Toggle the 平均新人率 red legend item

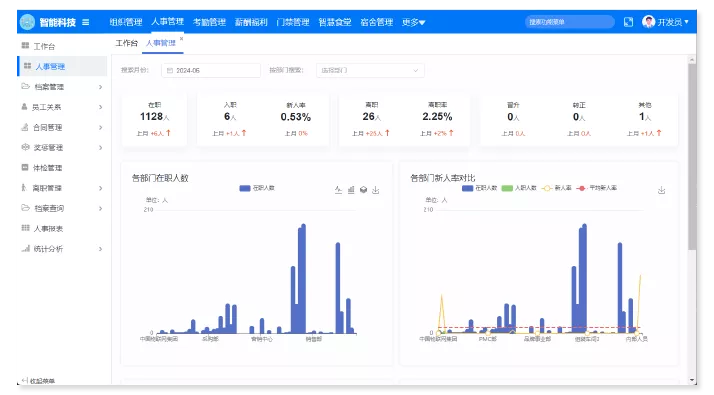tap(596, 188)
